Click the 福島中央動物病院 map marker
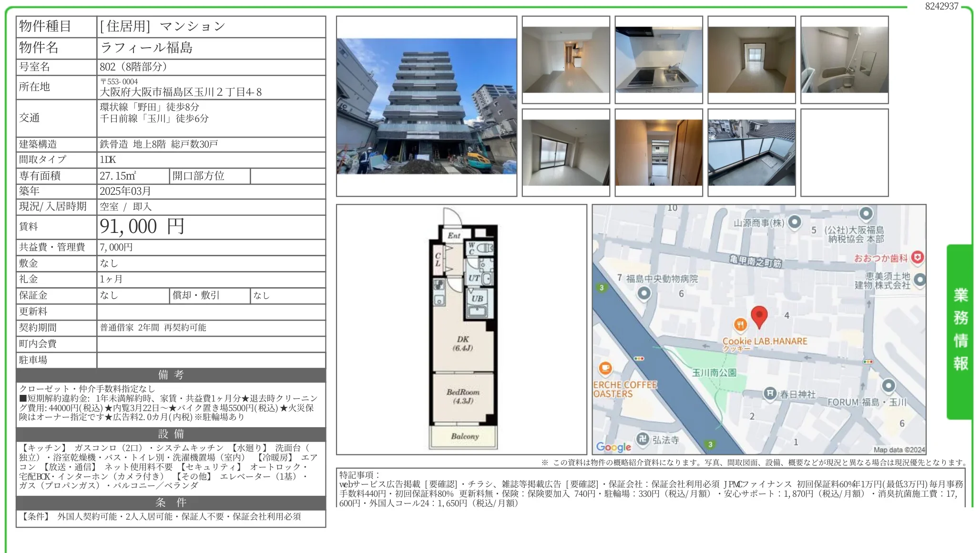Screen dimensions: 980x553 click(644, 292)
